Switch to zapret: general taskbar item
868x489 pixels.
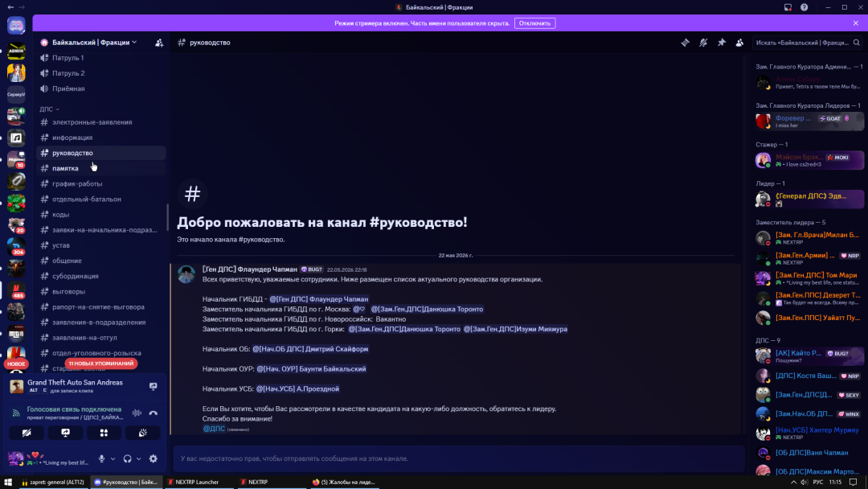pyautogui.click(x=53, y=483)
